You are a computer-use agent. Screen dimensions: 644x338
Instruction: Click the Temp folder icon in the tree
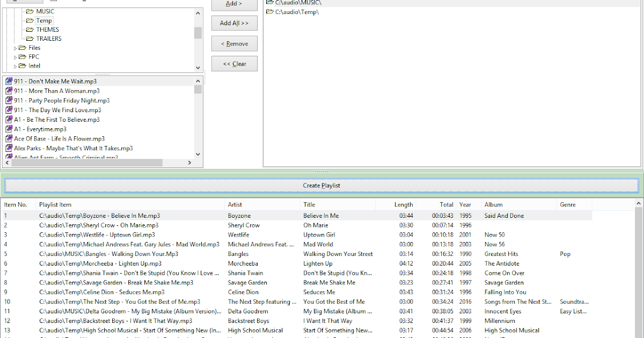click(x=30, y=20)
